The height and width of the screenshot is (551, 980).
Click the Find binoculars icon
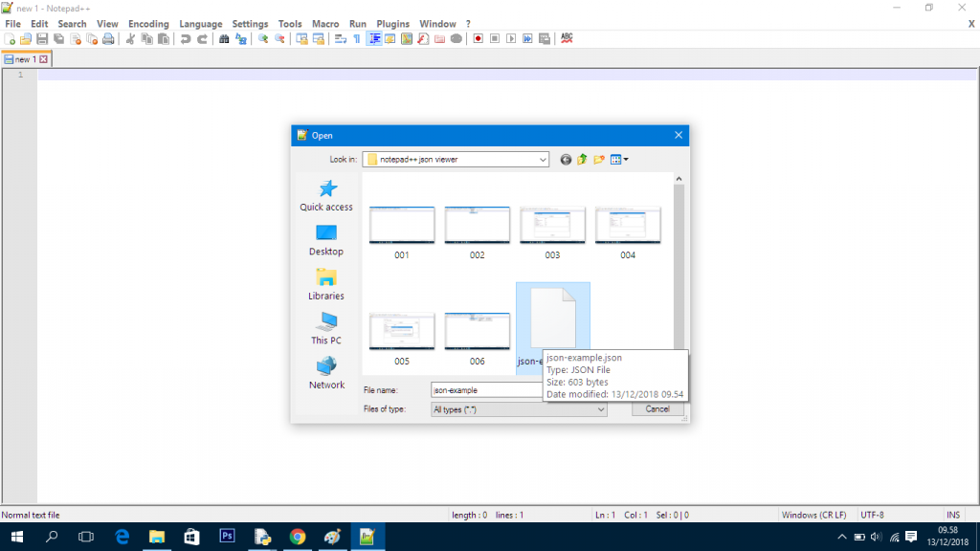click(224, 39)
